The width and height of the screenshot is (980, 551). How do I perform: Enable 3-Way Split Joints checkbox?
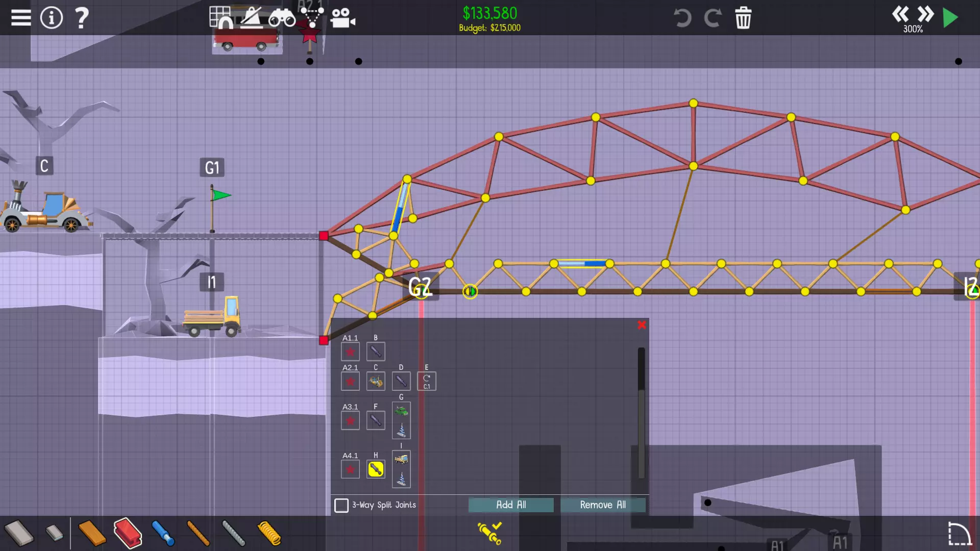coord(341,505)
